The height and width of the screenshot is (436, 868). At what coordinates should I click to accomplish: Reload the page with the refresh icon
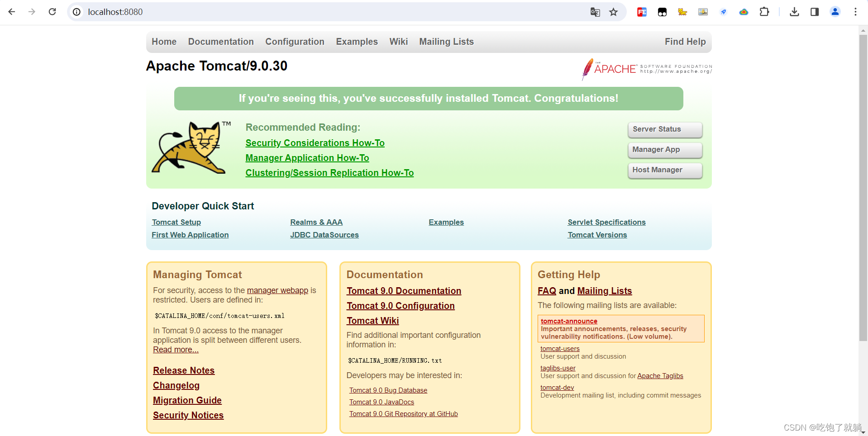(x=52, y=12)
